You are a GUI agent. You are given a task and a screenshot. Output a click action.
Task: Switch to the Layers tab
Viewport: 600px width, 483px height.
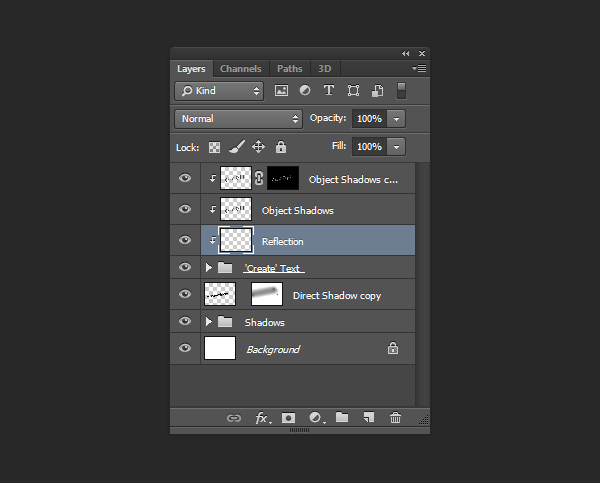pos(191,69)
